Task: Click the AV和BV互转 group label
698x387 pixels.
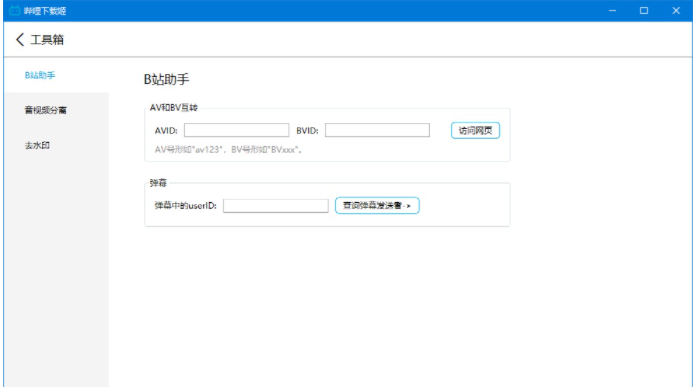Action: pyautogui.click(x=174, y=108)
